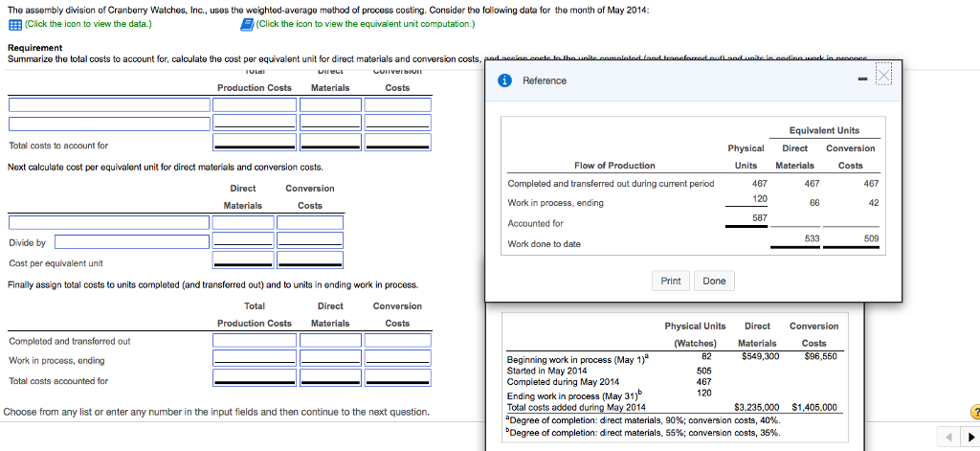This screenshot has width=980, height=451.
Task: Open the label box next to 'Divide by'
Action: coord(132,241)
